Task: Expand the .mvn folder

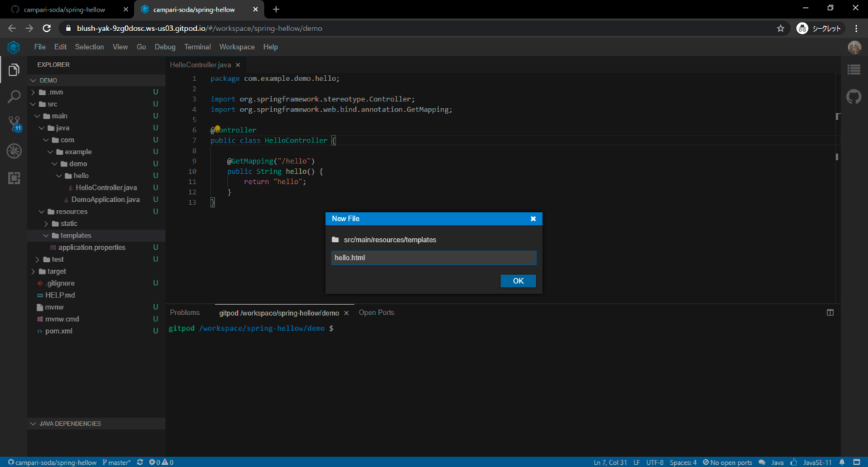Action: [33, 93]
